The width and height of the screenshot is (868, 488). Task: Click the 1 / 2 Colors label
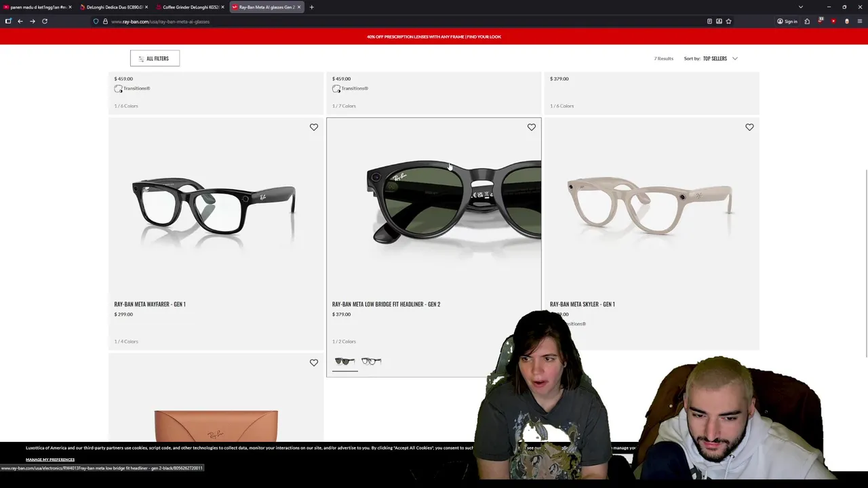(344, 342)
